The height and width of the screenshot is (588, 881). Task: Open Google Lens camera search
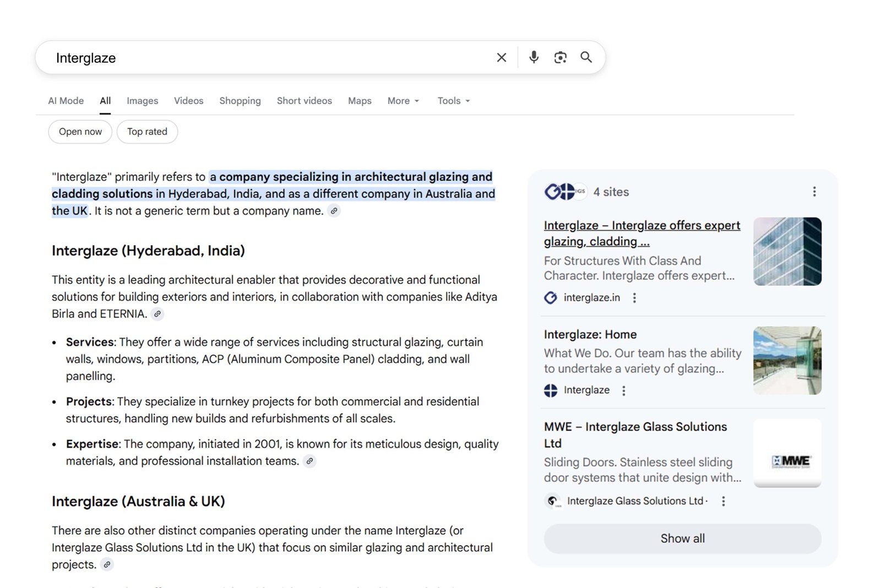(x=560, y=57)
